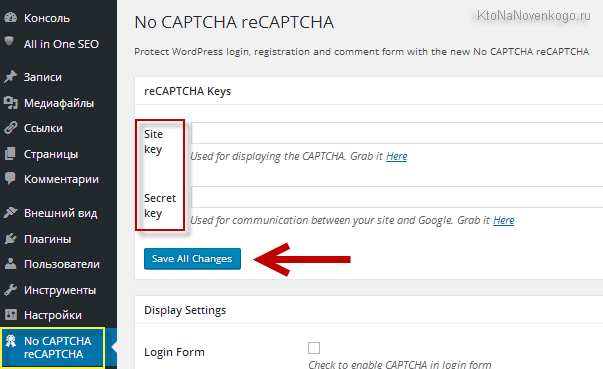Enable the Login Form CAPTCHA checkbox
Viewport: 603px width, 369px height.
click(314, 348)
